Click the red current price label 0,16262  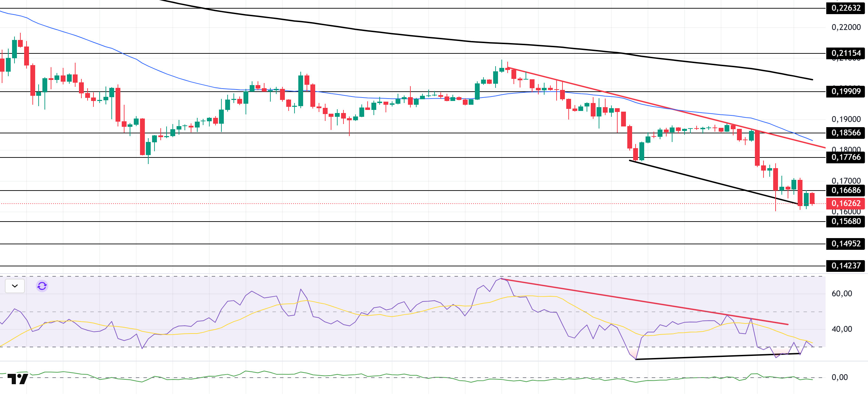(x=845, y=203)
